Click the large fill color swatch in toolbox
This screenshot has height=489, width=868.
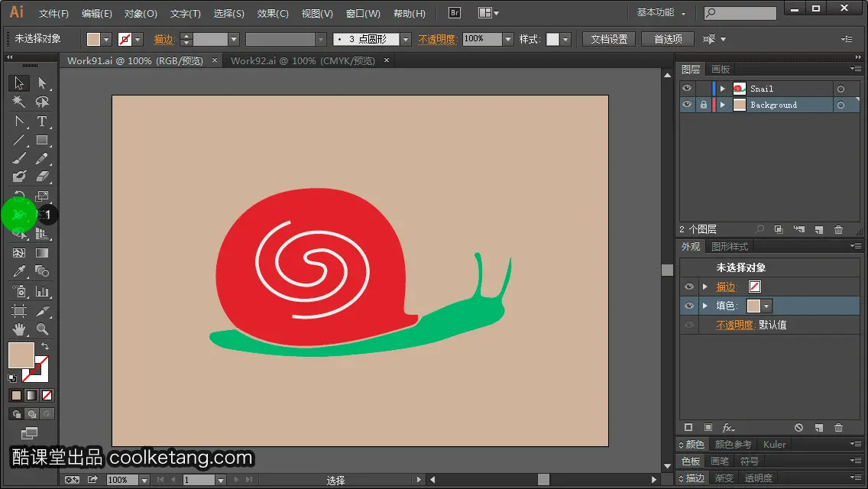[21, 355]
